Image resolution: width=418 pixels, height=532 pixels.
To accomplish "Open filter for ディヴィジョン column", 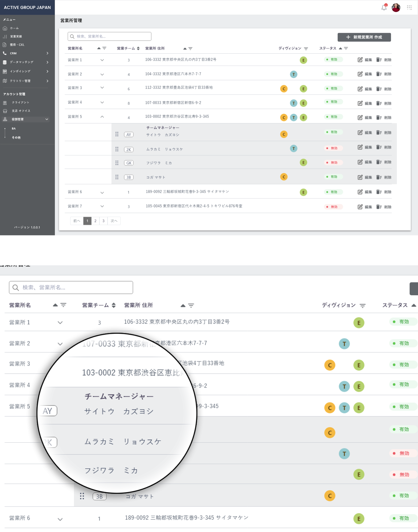I will pos(306,49).
